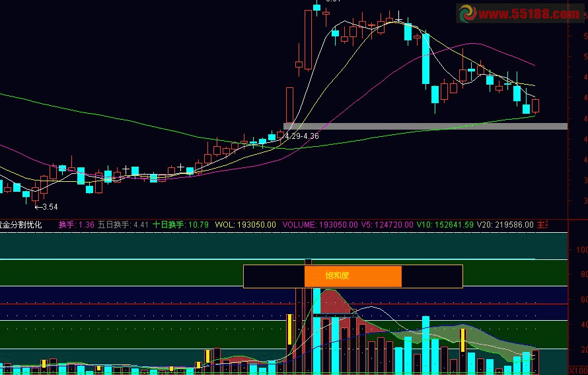The height and width of the screenshot is (375, 588).
Task: Click the orange 饱和度 saturation bar
Action: point(353,276)
